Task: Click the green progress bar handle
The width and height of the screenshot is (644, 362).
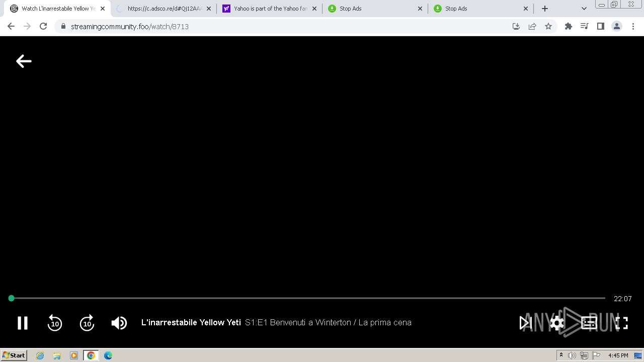Action: tap(11, 298)
